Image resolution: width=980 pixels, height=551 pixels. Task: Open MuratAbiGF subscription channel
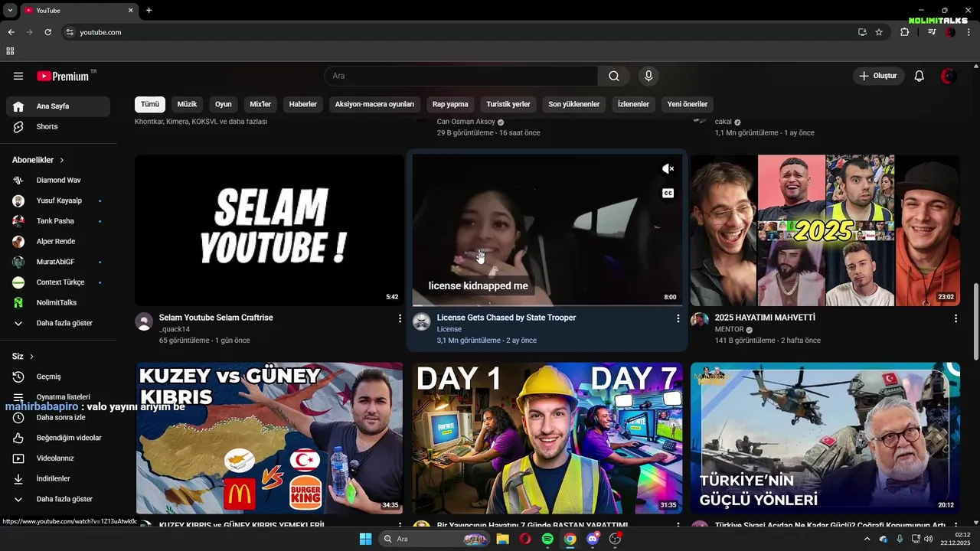(x=58, y=262)
